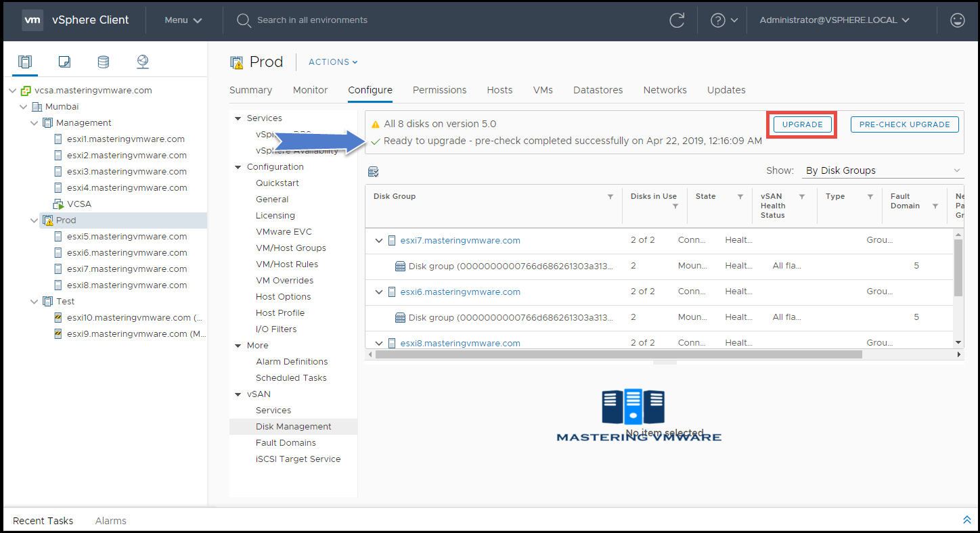Select esxi1.masteringvmware.com host in tree

(125, 139)
